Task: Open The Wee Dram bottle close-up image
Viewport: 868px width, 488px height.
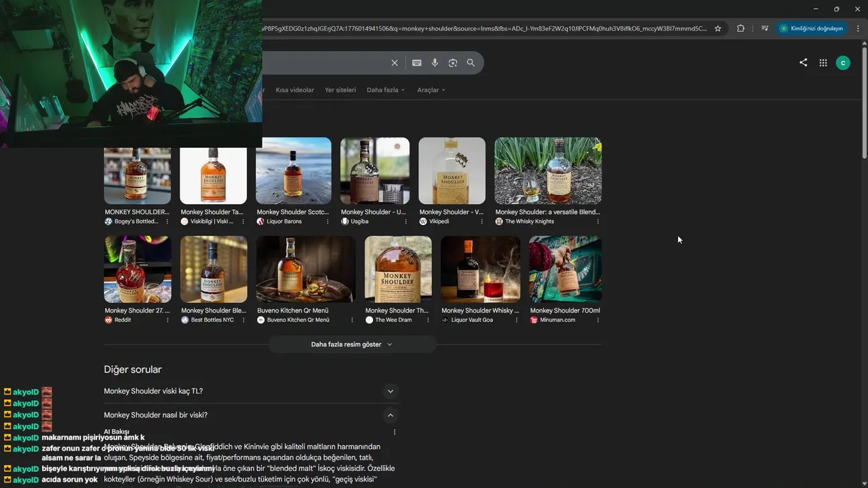Action: [x=398, y=269]
